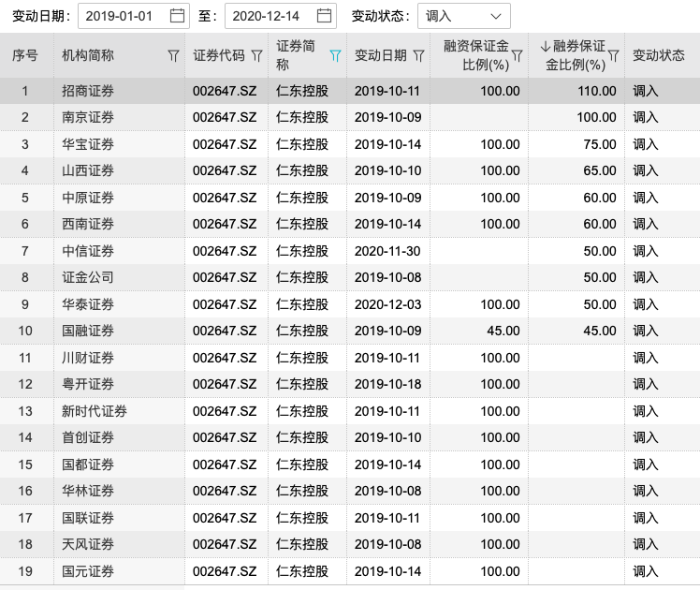Image resolution: width=700 pixels, height=590 pixels.
Task: Select row 粤开证券
Action: point(350,384)
